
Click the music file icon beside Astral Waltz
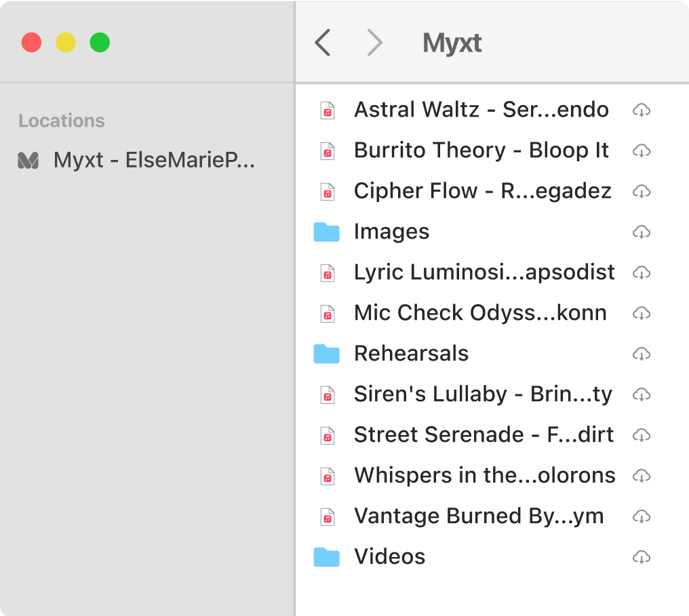(x=328, y=110)
